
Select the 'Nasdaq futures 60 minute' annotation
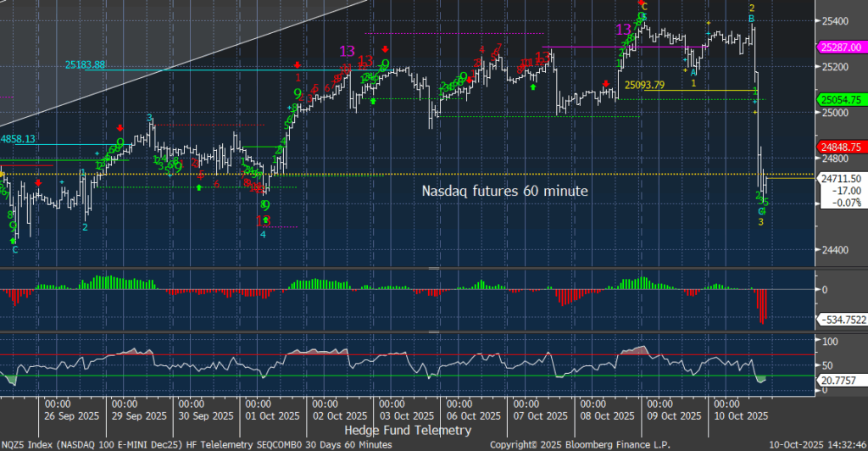point(504,192)
